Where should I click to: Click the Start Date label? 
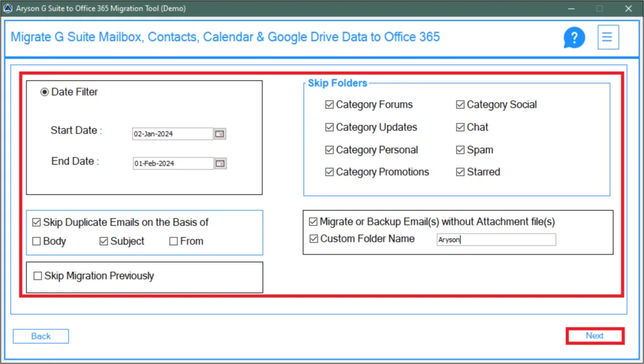(76, 130)
